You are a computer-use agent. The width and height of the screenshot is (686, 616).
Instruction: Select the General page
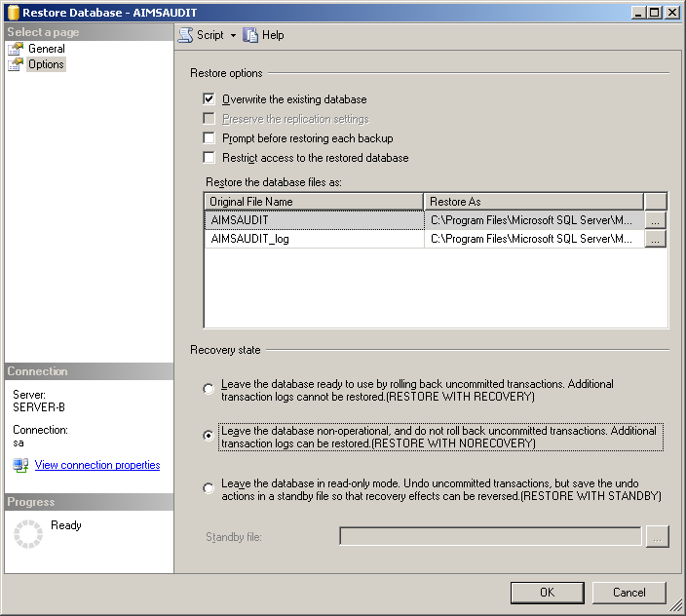[46, 49]
